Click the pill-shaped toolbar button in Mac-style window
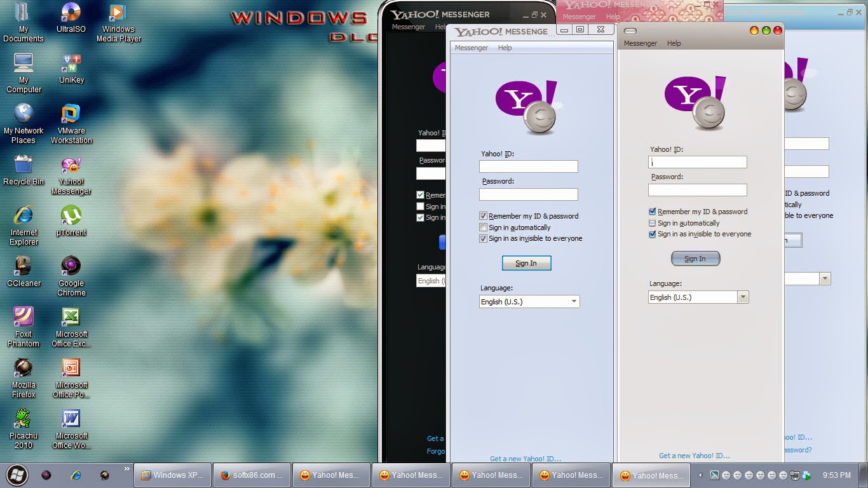The width and height of the screenshot is (868, 488). coord(630,30)
